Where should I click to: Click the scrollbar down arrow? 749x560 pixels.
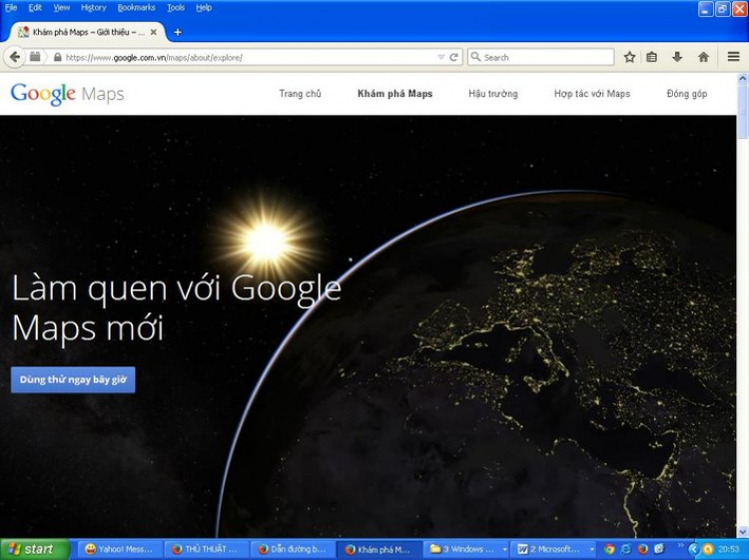[x=743, y=531]
